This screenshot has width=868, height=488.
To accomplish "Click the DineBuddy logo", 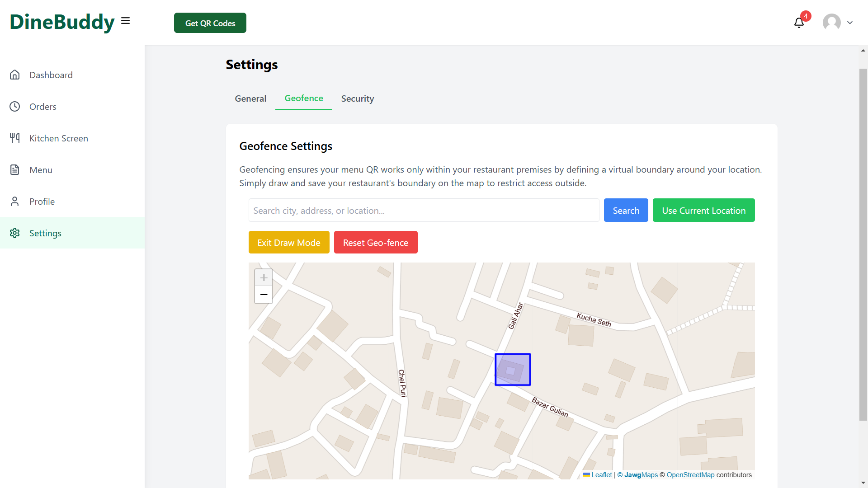I will tap(62, 22).
